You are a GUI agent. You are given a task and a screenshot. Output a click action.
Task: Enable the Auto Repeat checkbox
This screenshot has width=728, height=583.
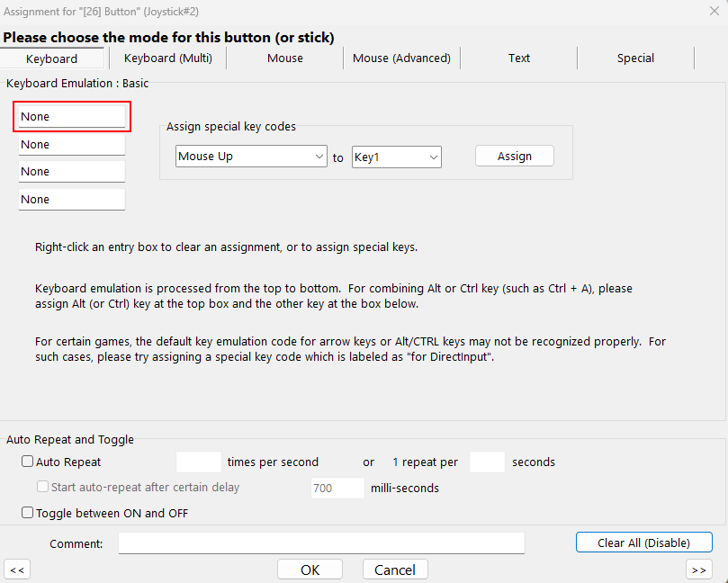point(27,462)
